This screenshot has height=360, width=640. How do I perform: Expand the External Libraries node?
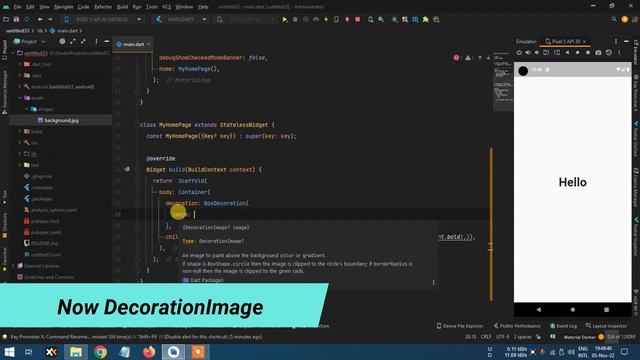[x=13, y=266]
